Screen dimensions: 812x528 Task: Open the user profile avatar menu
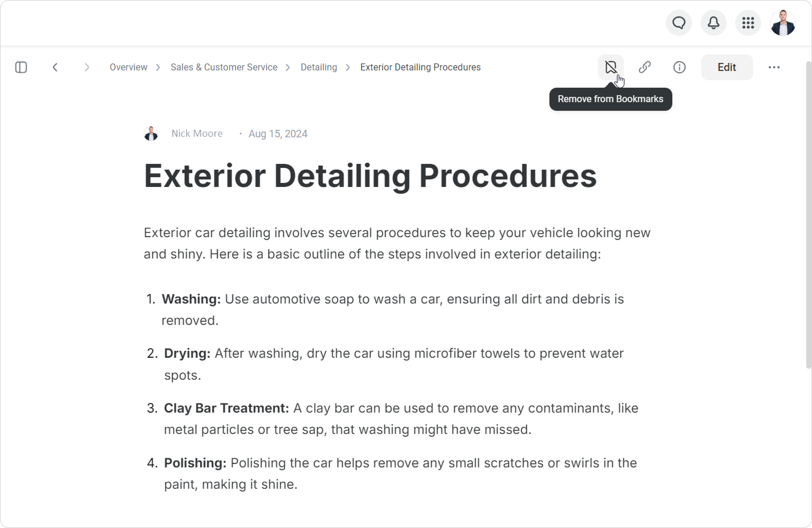pos(783,23)
